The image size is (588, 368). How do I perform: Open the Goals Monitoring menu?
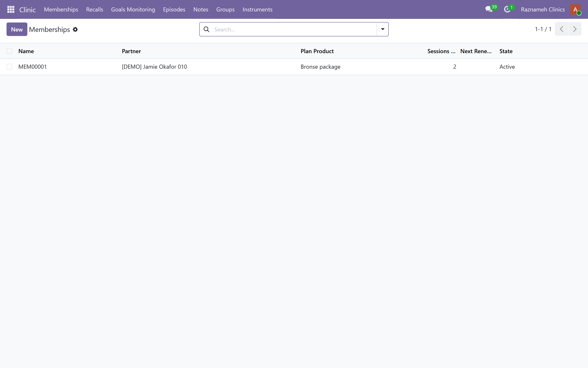point(133,9)
